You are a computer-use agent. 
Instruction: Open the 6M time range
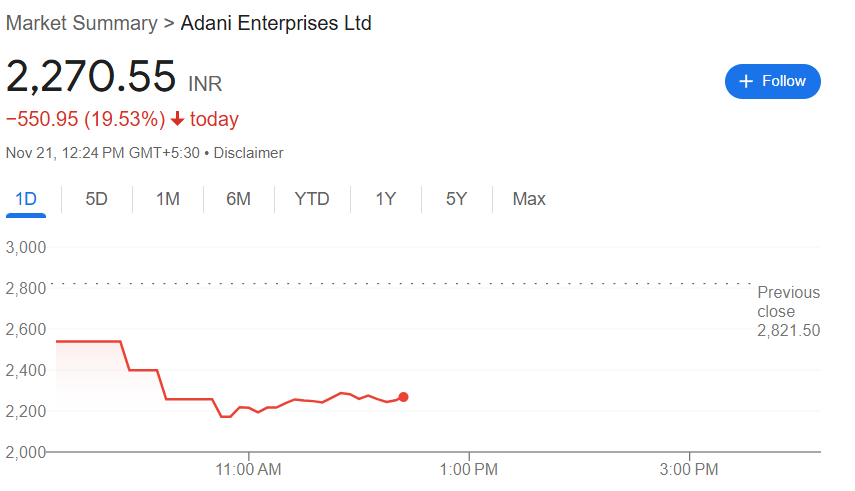coord(238,199)
